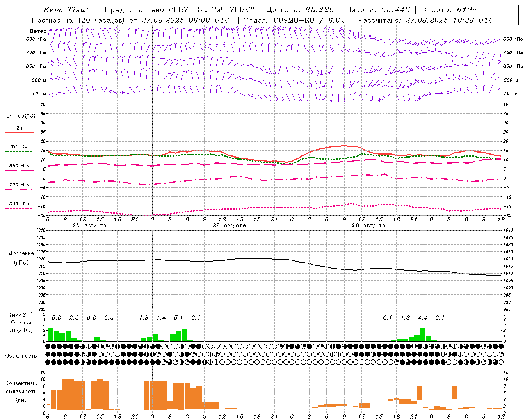Click the date label 29 августа

point(369,226)
